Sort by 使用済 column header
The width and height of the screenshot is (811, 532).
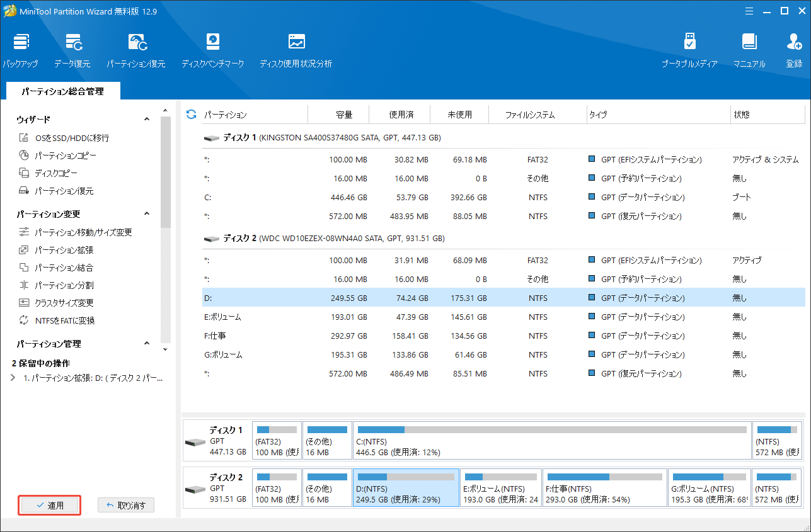tap(401, 115)
